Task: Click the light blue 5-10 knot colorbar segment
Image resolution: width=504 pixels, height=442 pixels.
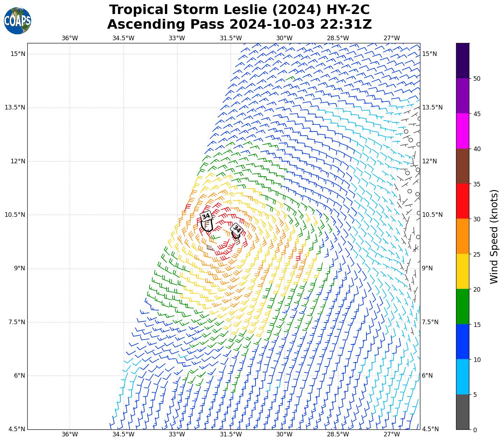Action: click(x=463, y=377)
